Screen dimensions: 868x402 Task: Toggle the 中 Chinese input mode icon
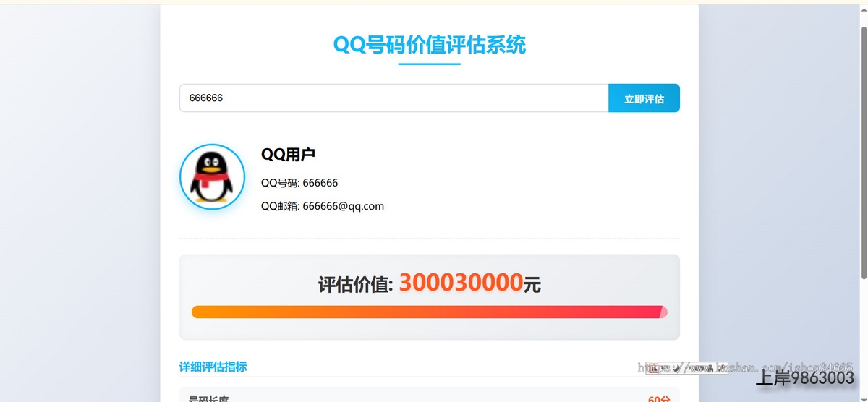coord(664,368)
